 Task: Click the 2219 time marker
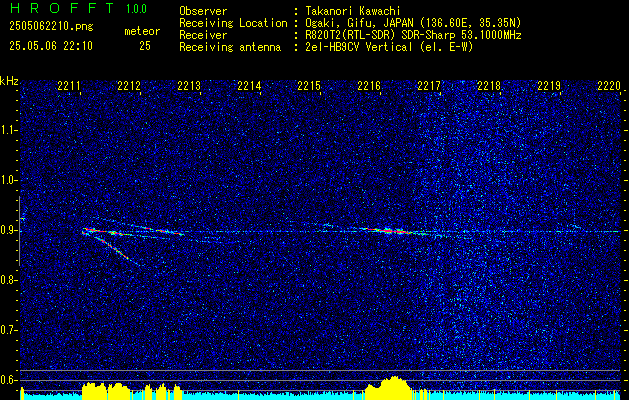549,86
